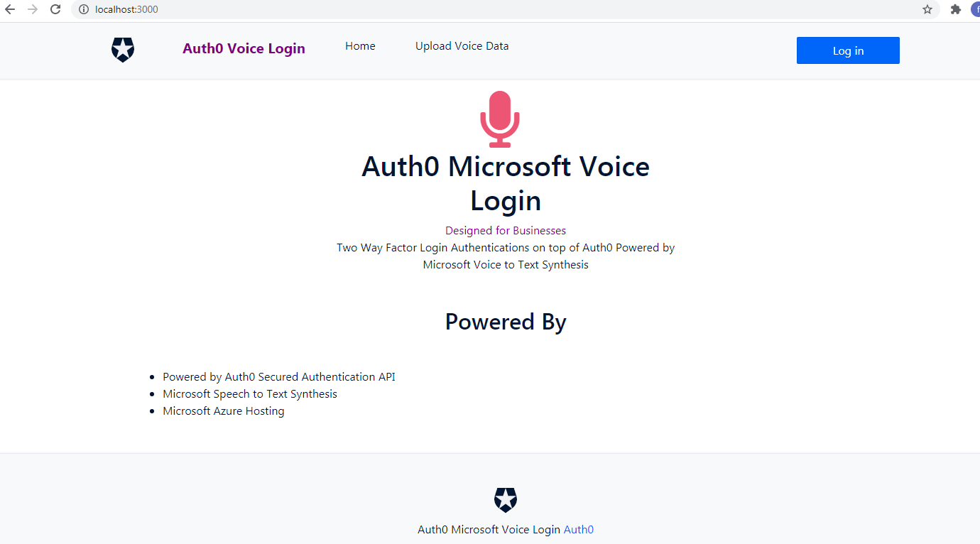Click the browser forward arrow
Screen dimensions: 980x544
[x=33, y=9]
